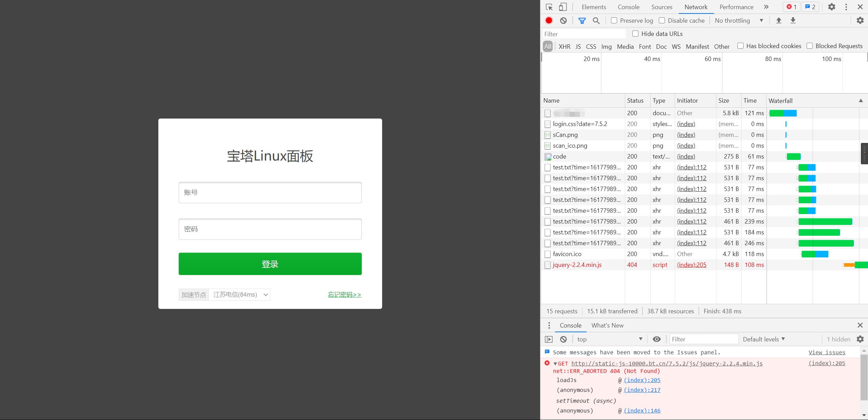Show the console sidebar icon
Image resolution: width=868 pixels, height=420 pixels.
click(549, 339)
